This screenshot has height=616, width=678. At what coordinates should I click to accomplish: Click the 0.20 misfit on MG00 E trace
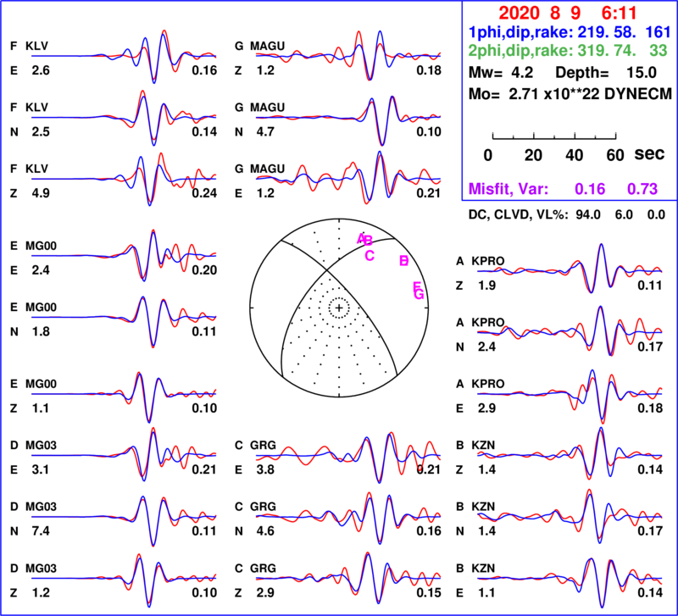[204, 270]
